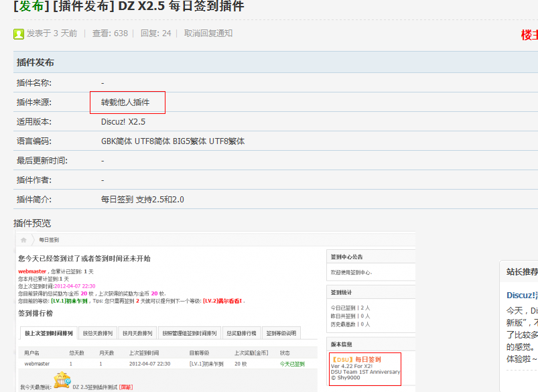538x392 pixels.
Task: Open the blue "Discuz!" link under 站长推荐
Action: point(522,296)
